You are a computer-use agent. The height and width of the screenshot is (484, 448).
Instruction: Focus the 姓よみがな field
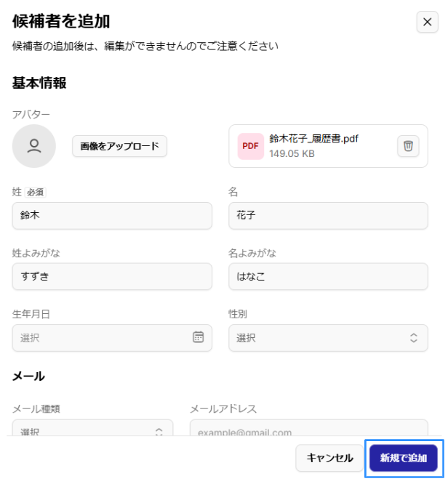112,276
